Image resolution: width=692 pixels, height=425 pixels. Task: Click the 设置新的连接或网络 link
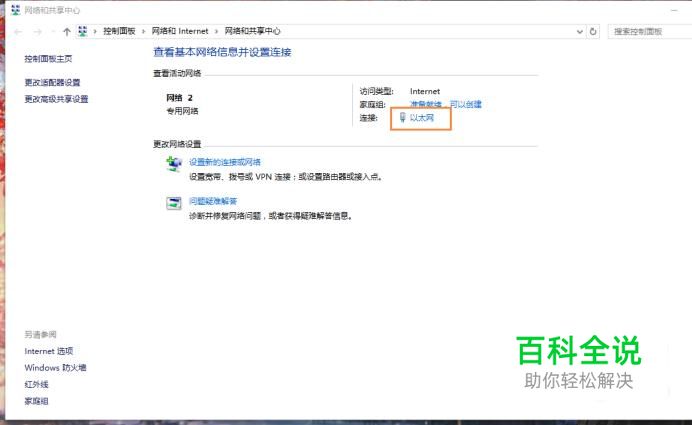(x=225, y=162)
